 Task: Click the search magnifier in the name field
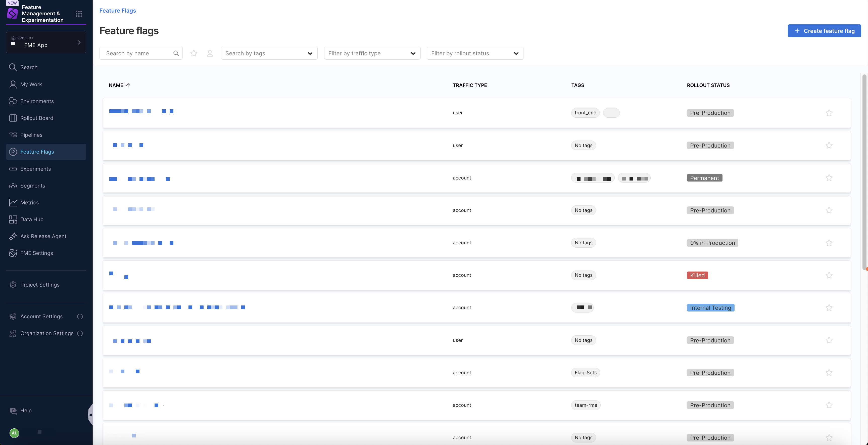(176, 53)
